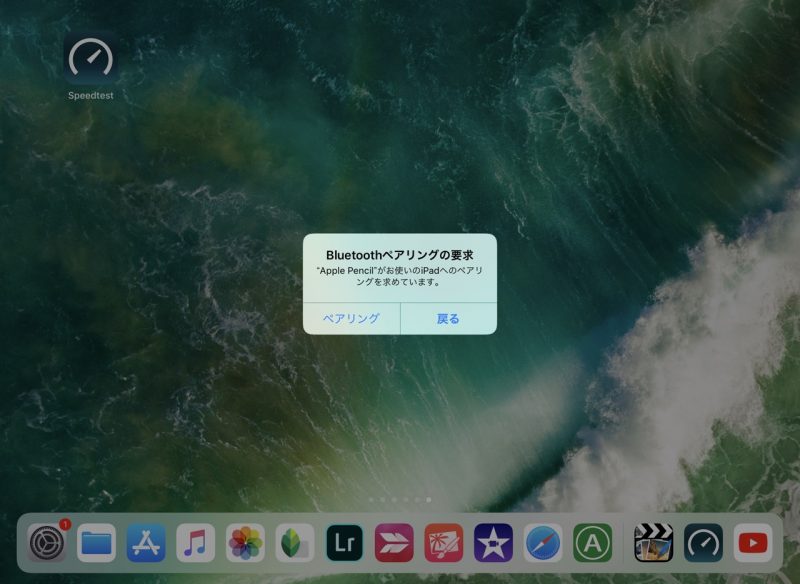Image resolution: width=800 pixels, height=584 pixels.
Task: Open the Files app in dock
Action: point(96,543)
